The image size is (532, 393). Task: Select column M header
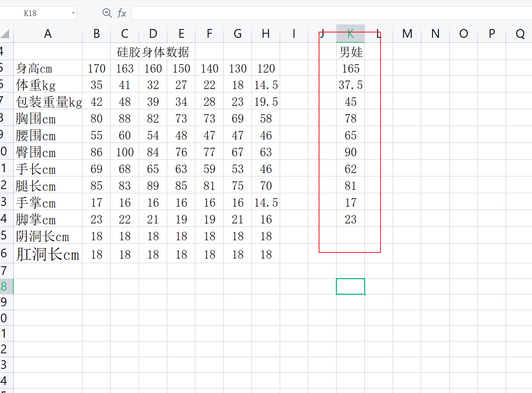click(407, 34)
